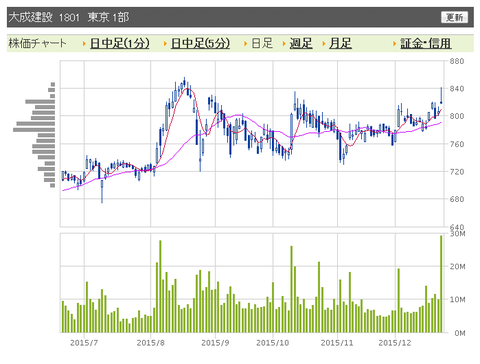The width and height of the screenshot is (480, 364).
Task: Click the 2015/9 date label
Action: pos(215,343)
